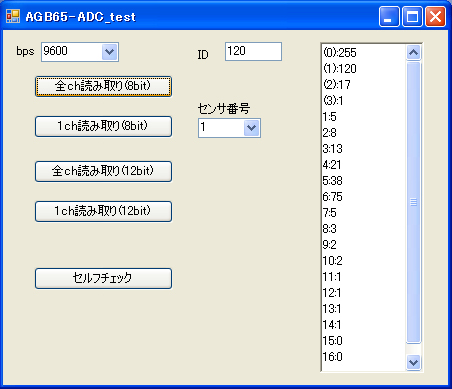Select list row (0):255
This screenshot has height=389, width=452.
pos(364,53)
